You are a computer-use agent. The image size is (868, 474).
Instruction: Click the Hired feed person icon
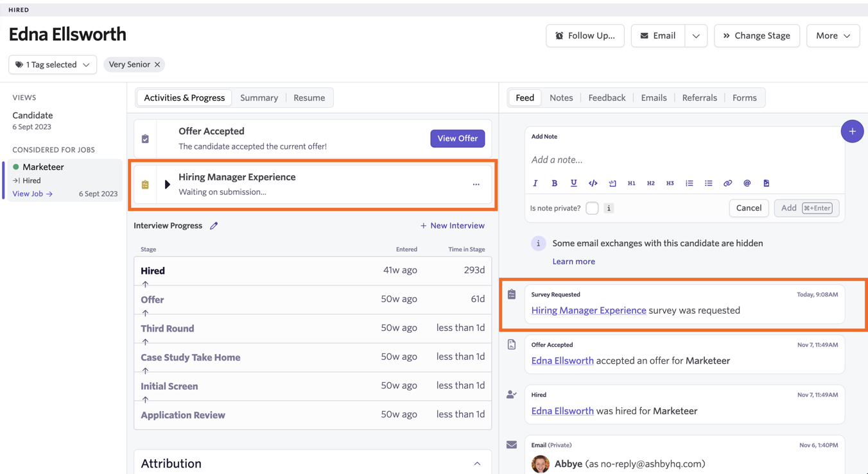pyautogui.click(x=512, y=394)
